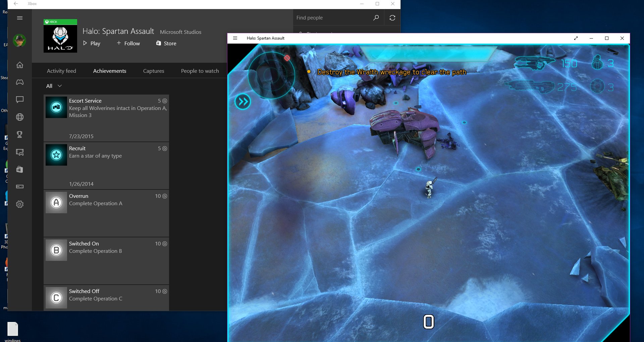Viewport: 644px width, 342px height.
Task: Open Game DVR icon in sidebar
Action: tap(20, 152)
